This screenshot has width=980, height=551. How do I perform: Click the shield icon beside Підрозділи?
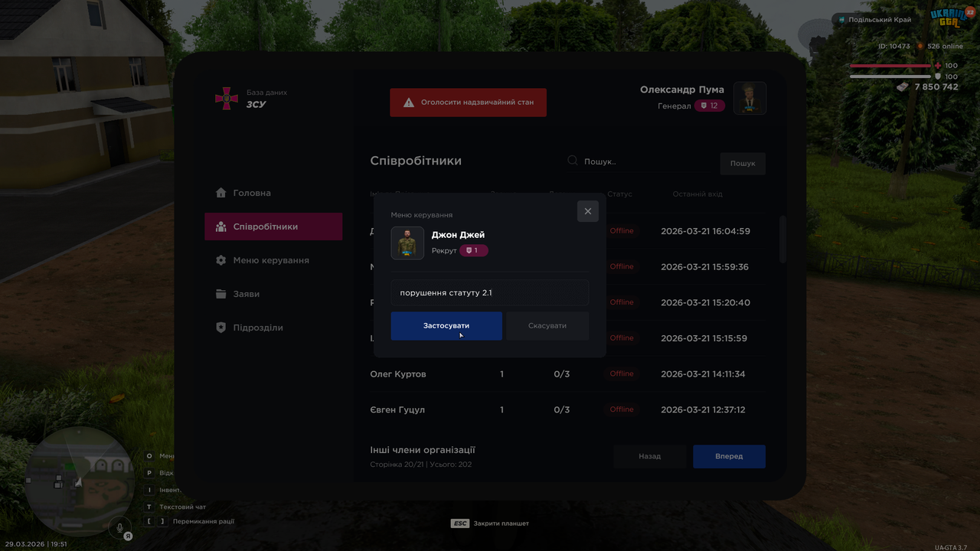(x=221, y=328)
